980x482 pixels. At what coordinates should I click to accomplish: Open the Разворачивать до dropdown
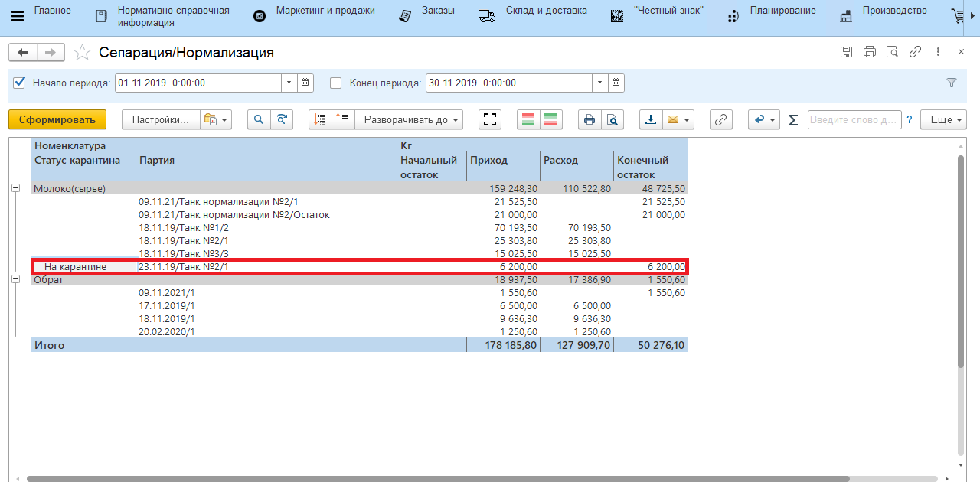[409, 119]
